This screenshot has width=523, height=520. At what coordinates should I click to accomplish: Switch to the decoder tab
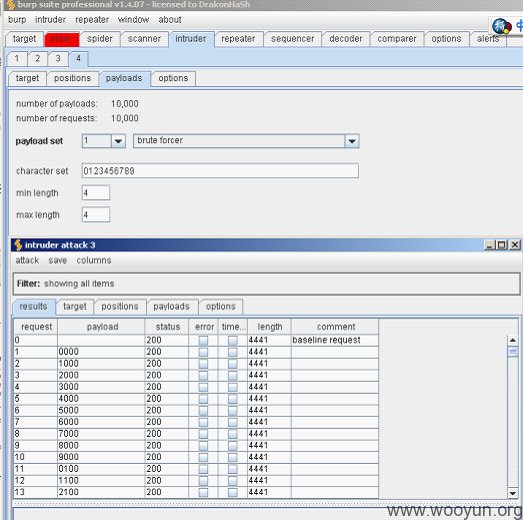click(346, 39)
